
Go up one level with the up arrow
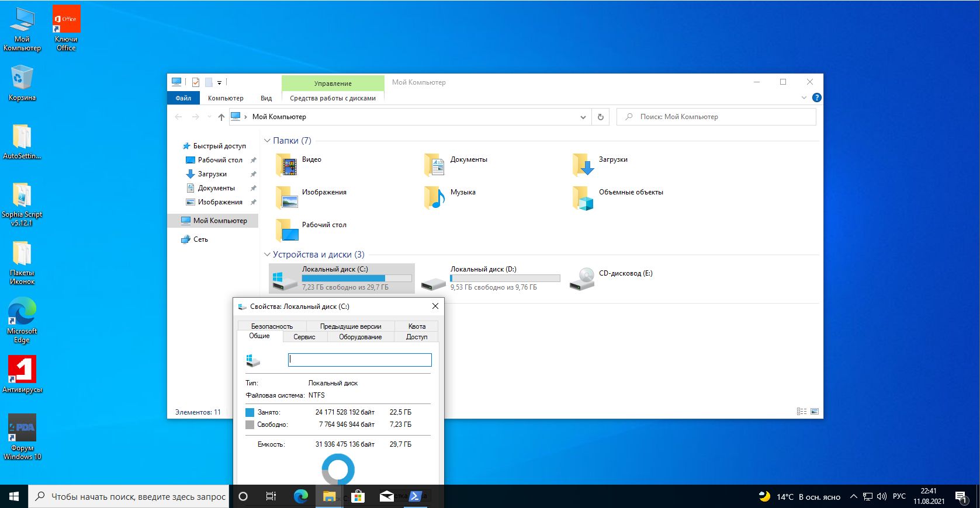[221, 117]
